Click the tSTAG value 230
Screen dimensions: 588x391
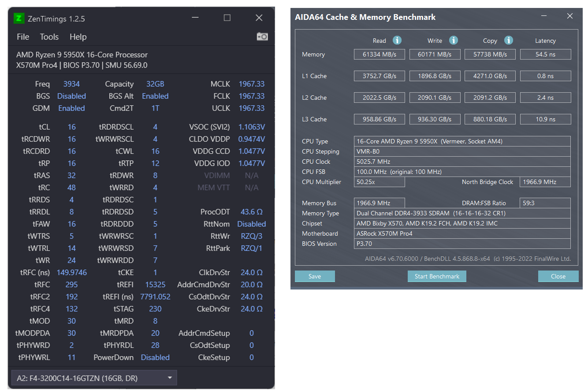(155, 309)
